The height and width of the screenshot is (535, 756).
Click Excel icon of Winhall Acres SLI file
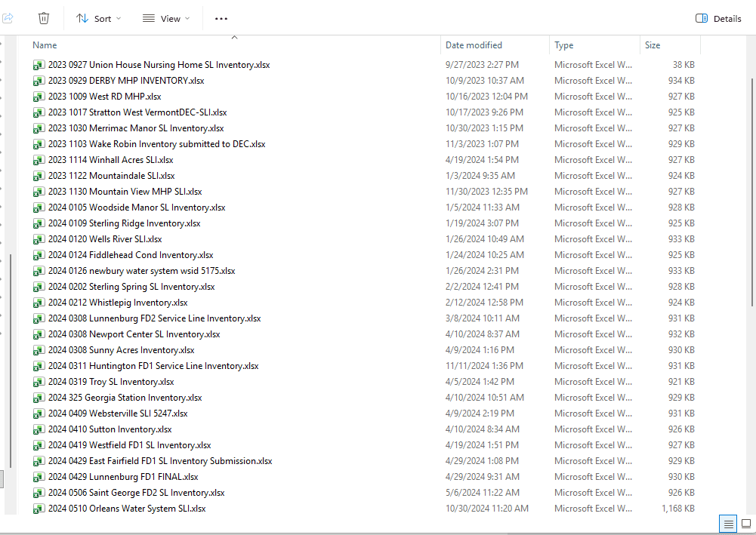(x=39, y=161)
